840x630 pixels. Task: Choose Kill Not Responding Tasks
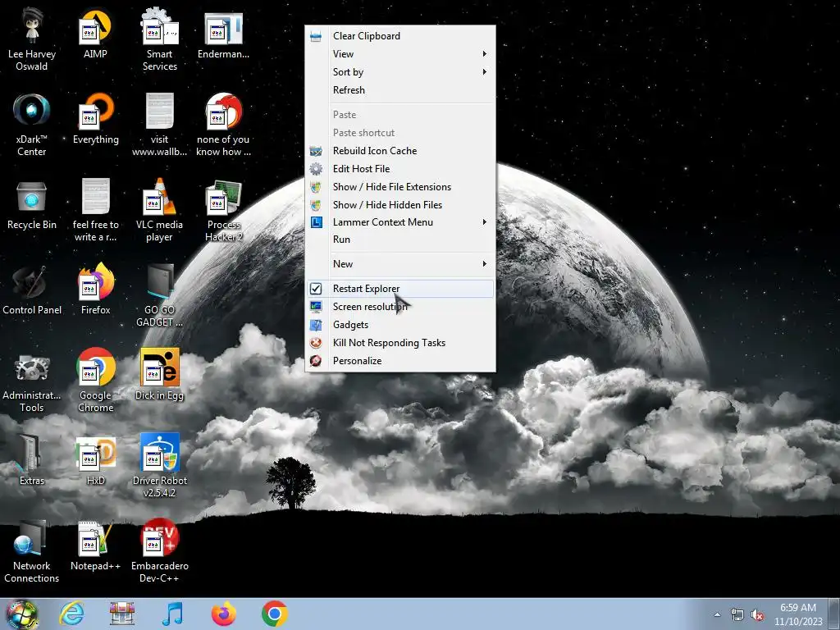pos(400,343)
